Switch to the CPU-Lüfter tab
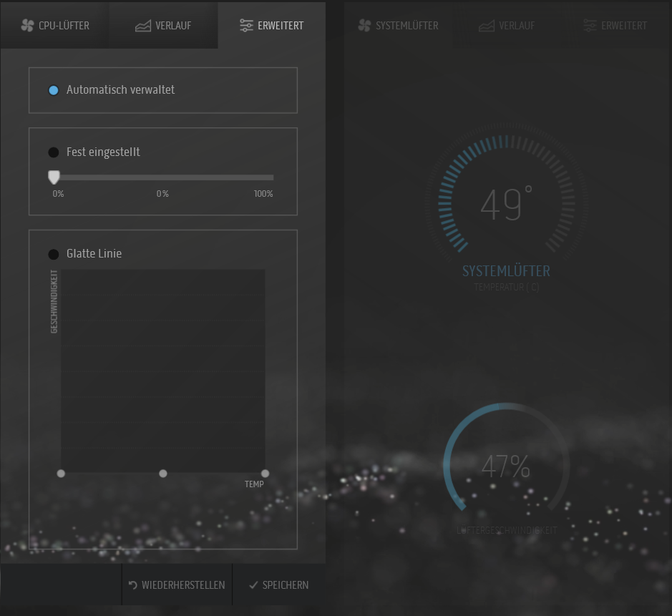The image size is (672, 616). point(55,26)
